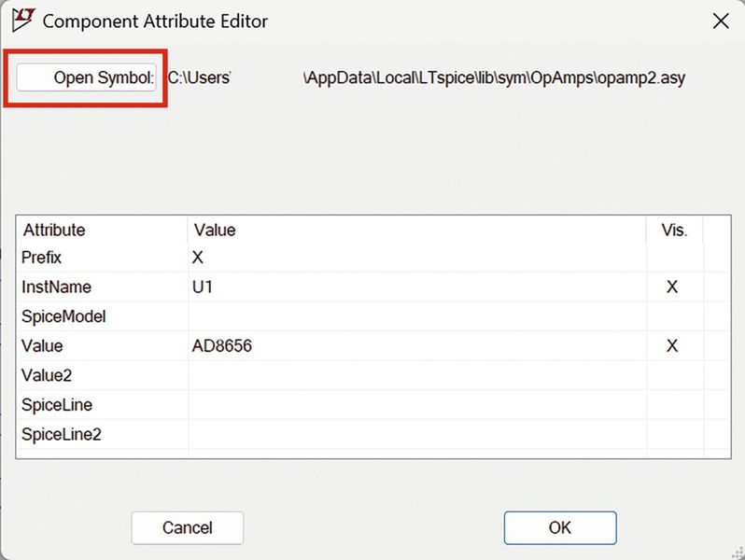Close the Component Attribute Editor window
Image resolution: width=745 pixels, height=560 pixels.
click(721, 21)
